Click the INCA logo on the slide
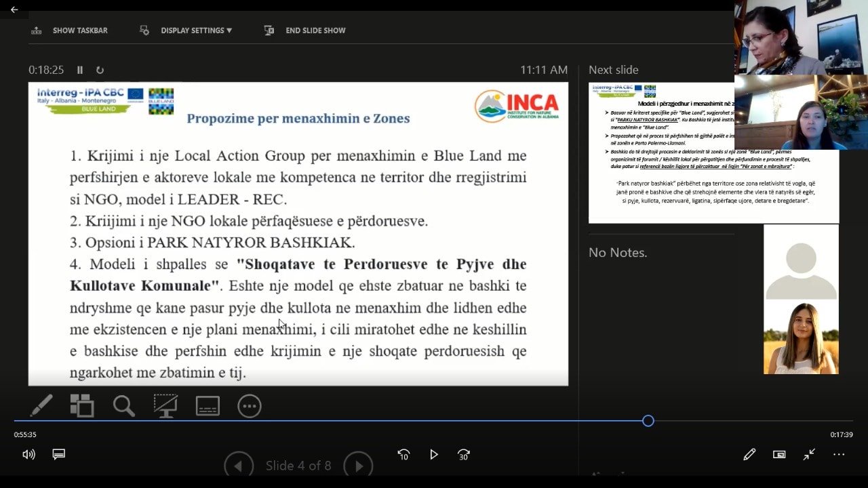 coord(517,106)
